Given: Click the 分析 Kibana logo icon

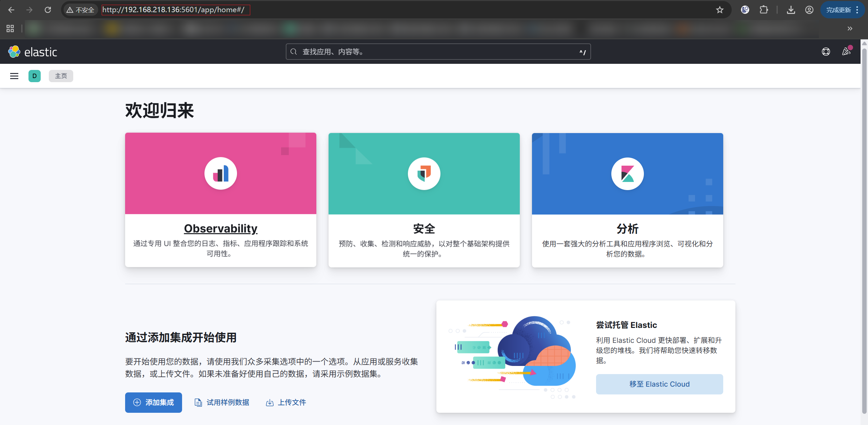Looking at the screenshot, I should pyautogui.click(x=627, y=173).
